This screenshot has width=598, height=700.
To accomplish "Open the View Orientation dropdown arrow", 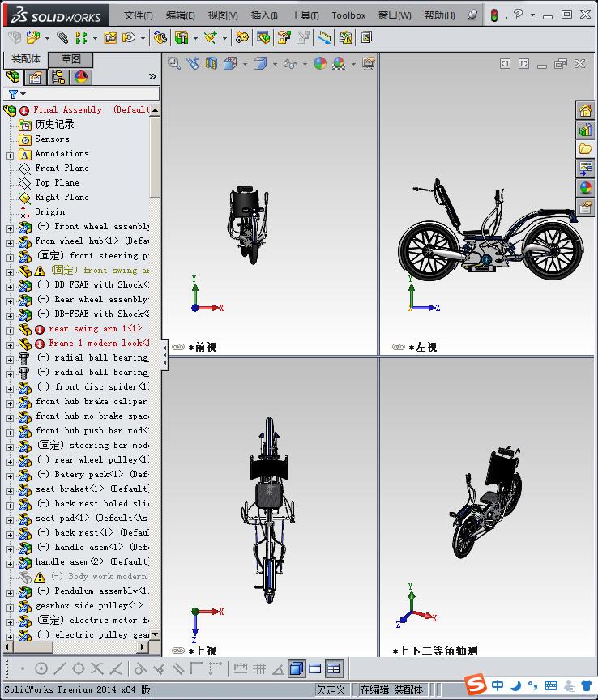I will point(245,64).
